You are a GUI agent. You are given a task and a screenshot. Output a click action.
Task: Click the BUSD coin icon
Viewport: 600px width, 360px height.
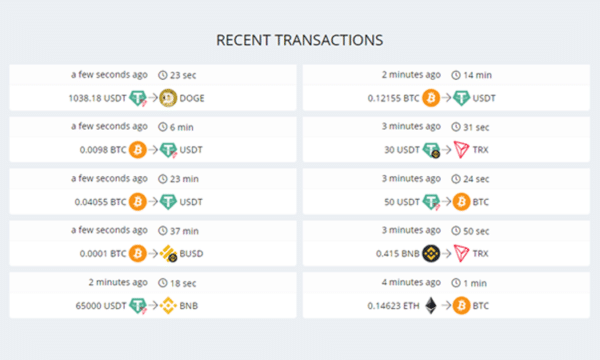click(168, 254)
